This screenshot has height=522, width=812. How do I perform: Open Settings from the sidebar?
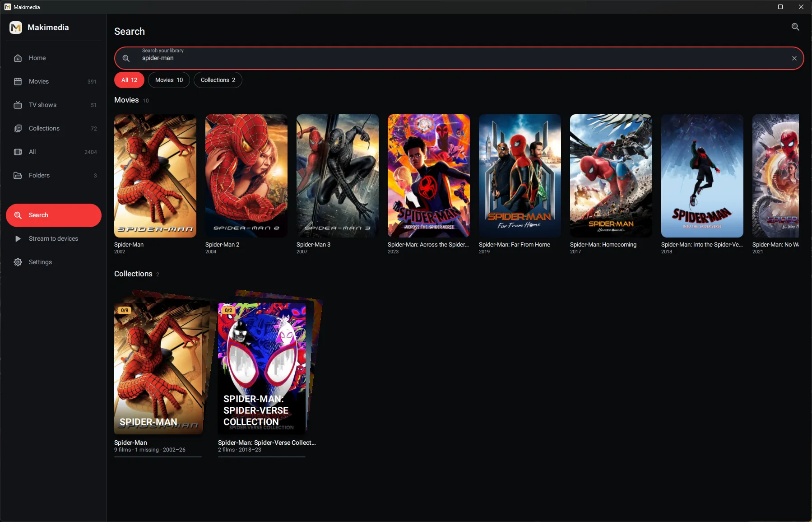[x=54, y=262]
